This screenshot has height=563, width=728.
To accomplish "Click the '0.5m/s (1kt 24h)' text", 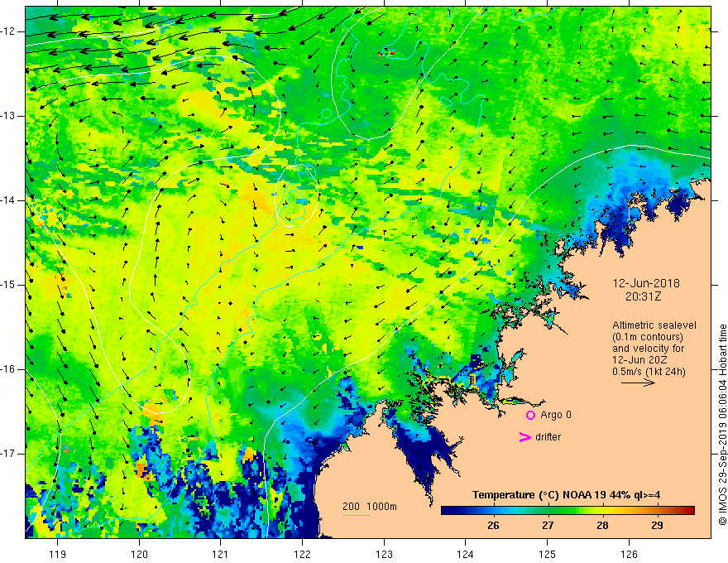I will pos(649,372).
